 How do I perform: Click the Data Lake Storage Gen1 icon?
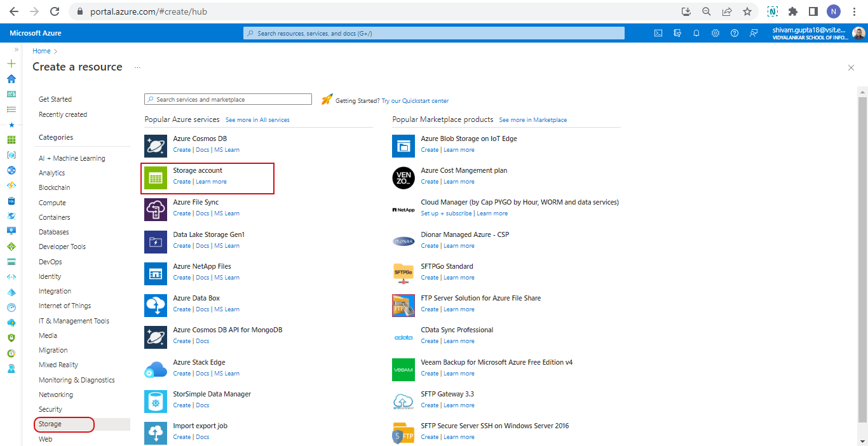click(x=156, y=241)
